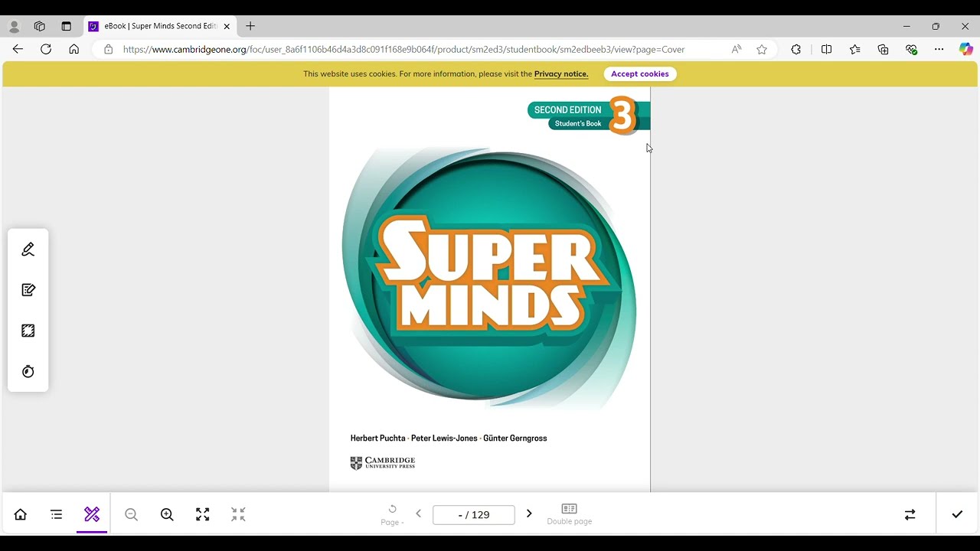This screenshot has height=551, width=980.
Task: Open Browser essentials heart icon
Action: [911, 49]
